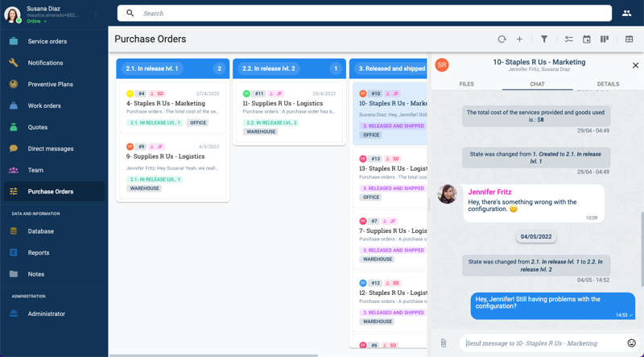Click the board horizontal scrollbar
The image size is (644, 357).
213,355
